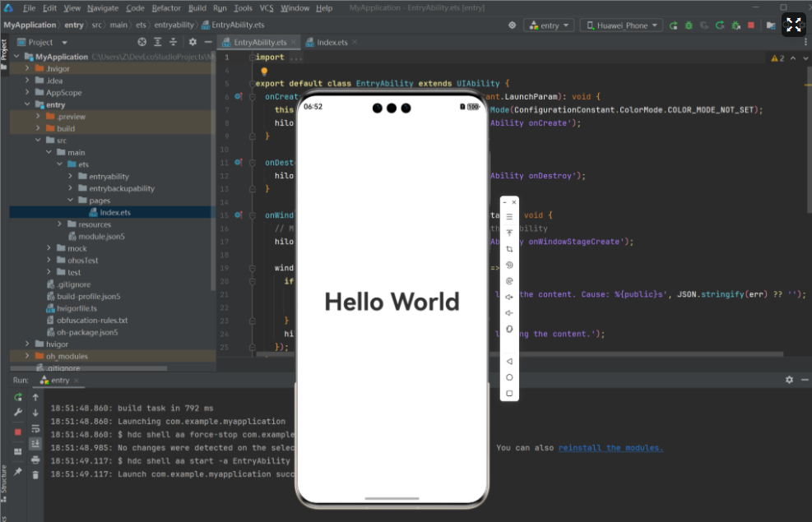This screenshot has width=812, height=522.
Task: Collapse the pages folder arrow
Action: coord(71,201)
